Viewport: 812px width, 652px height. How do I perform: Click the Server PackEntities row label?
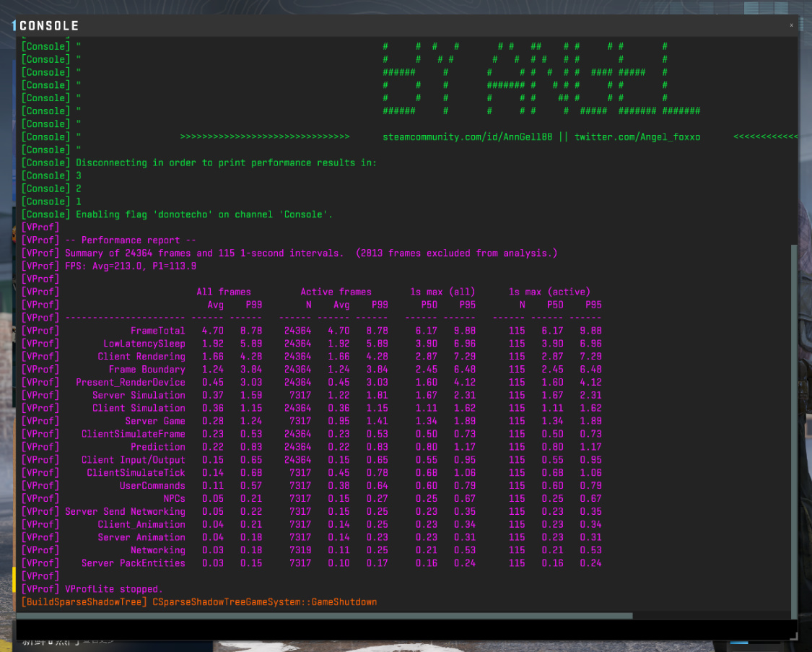pyautogui.click(x=133, y=563)
